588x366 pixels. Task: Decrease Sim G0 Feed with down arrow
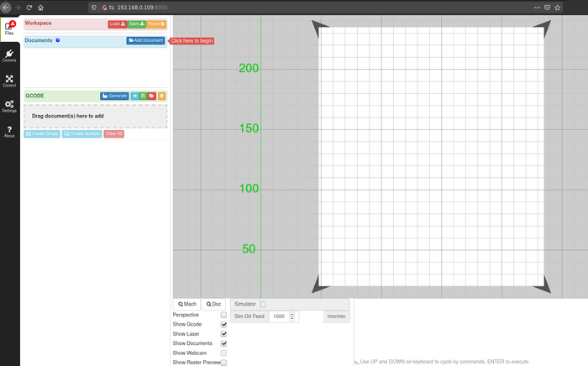[x=292, y=319]
